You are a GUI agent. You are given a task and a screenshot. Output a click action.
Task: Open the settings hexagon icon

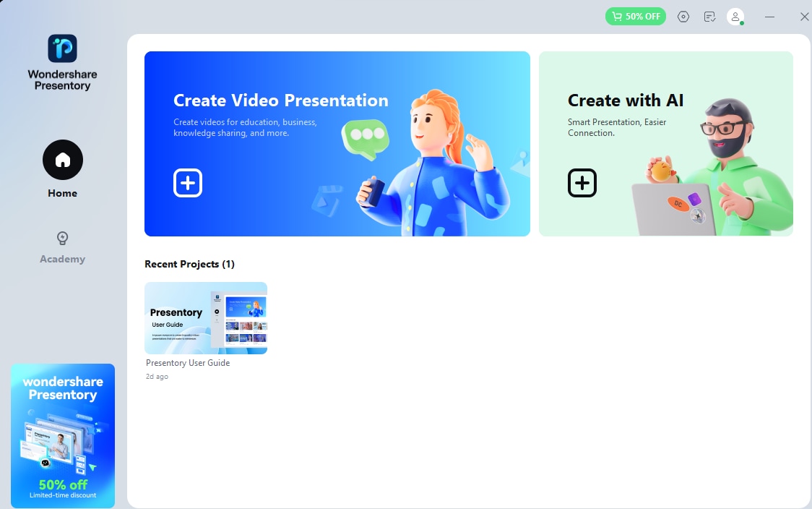pos(683,17)
